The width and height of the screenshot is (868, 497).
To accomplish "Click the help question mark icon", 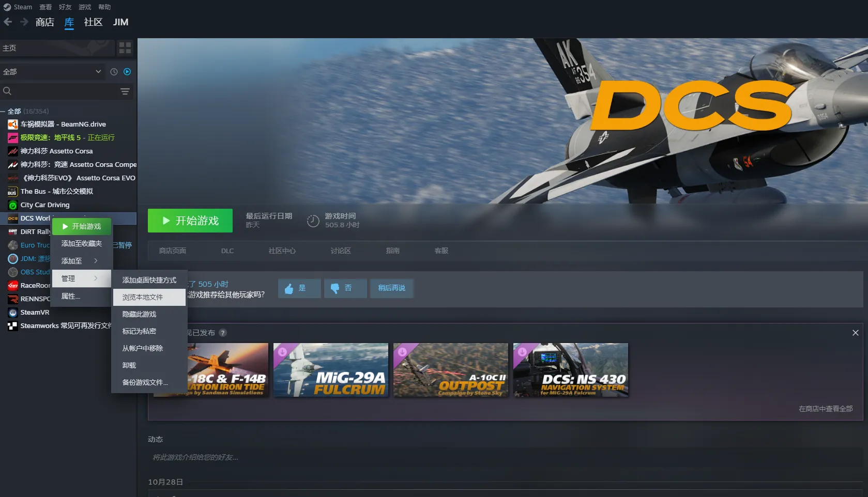I will (x=223, y=333).
